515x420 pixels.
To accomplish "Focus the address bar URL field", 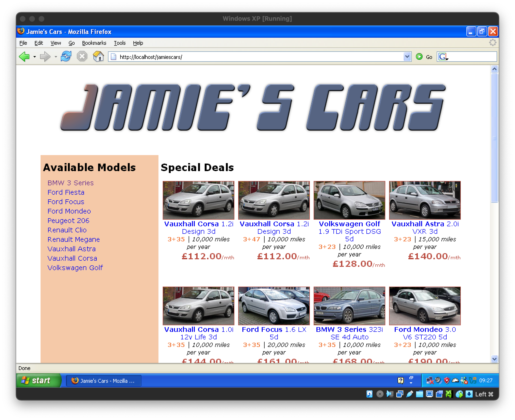I will pos(260,57).
